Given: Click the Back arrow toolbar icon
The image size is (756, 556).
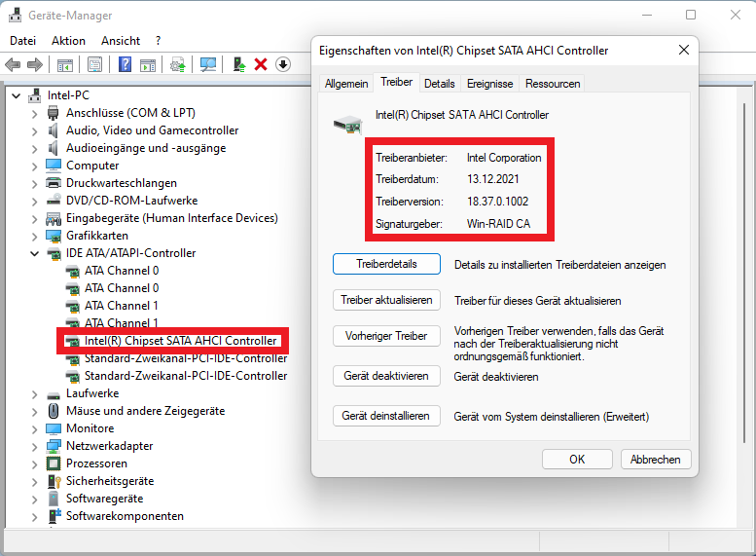Looking at the screenshot, I should pyautogui.click(x=13, y=64).
